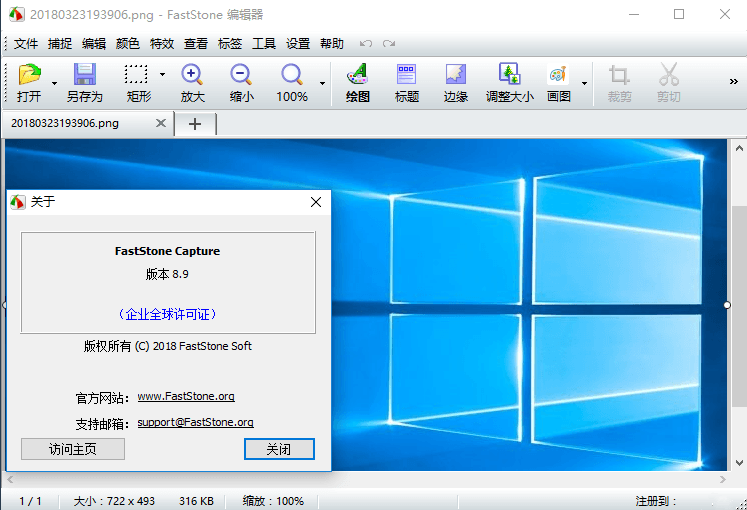Click the FastStone icon in 关于 dialog title
Image resolution: width=747 pixels, height=510 pixels.
click(x=18, y=202)
